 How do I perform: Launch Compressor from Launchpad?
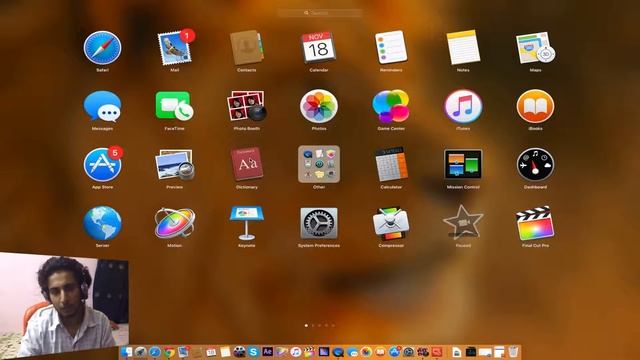click(x=391, y=223)
